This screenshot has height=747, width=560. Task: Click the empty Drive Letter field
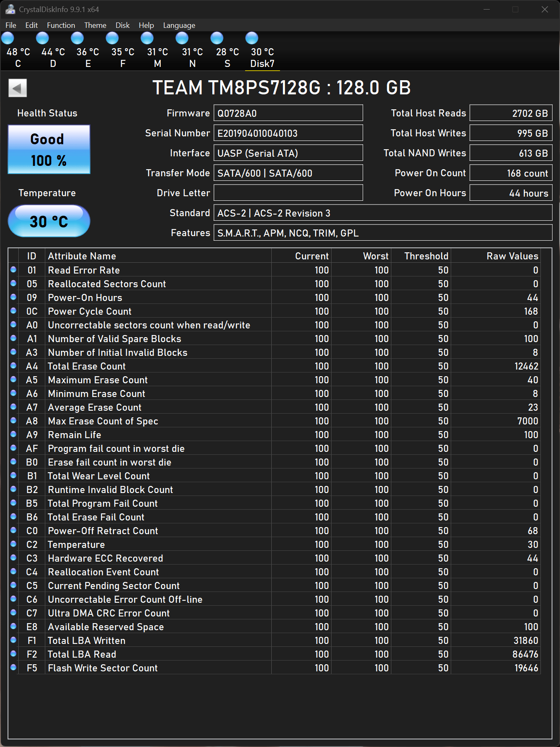288,192
